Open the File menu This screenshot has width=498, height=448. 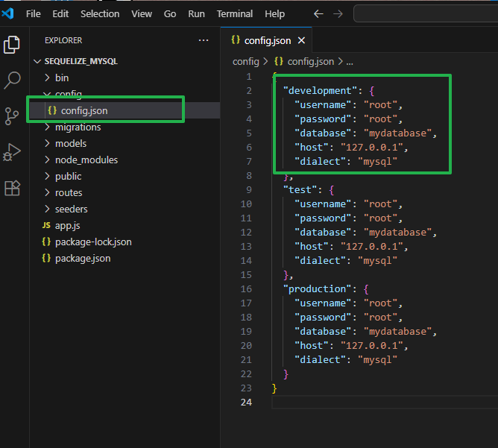pyautogui.click(x=34, y=14)
